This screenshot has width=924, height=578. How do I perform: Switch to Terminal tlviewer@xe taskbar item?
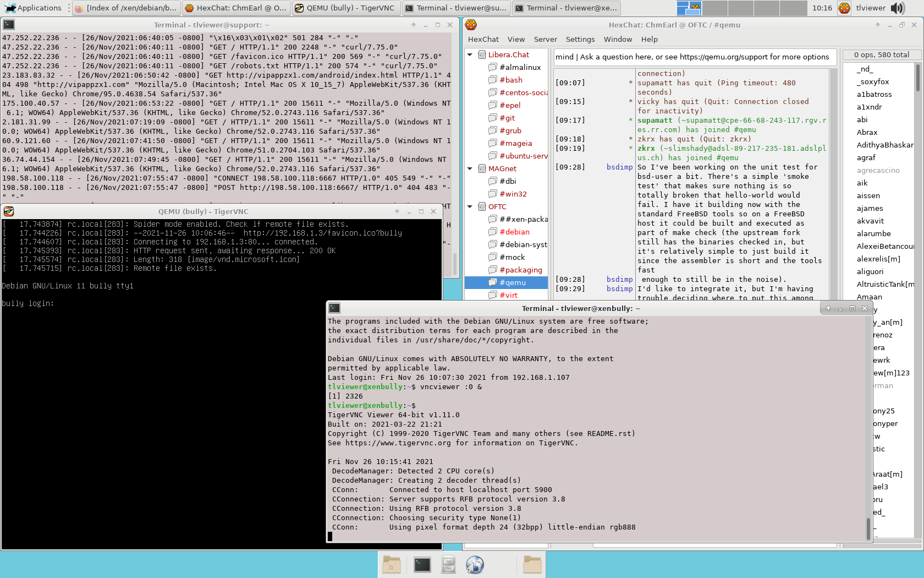coord(565,8)
